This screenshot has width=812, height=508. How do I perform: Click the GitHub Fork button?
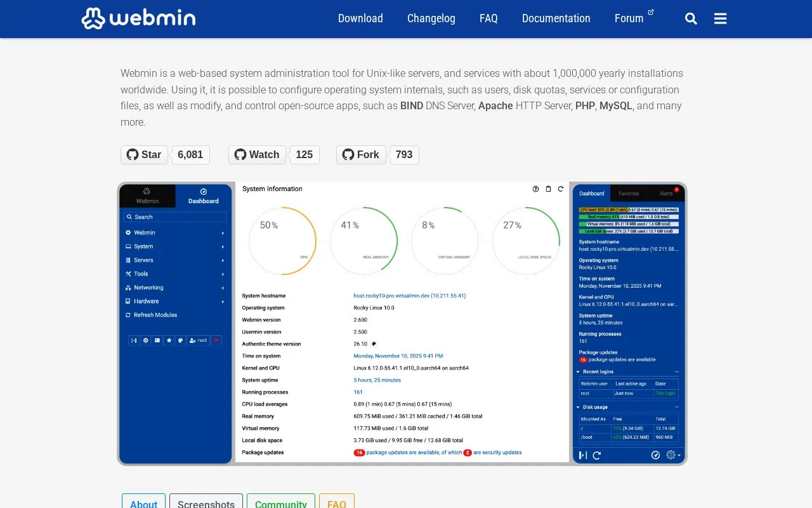pos(361,155)
